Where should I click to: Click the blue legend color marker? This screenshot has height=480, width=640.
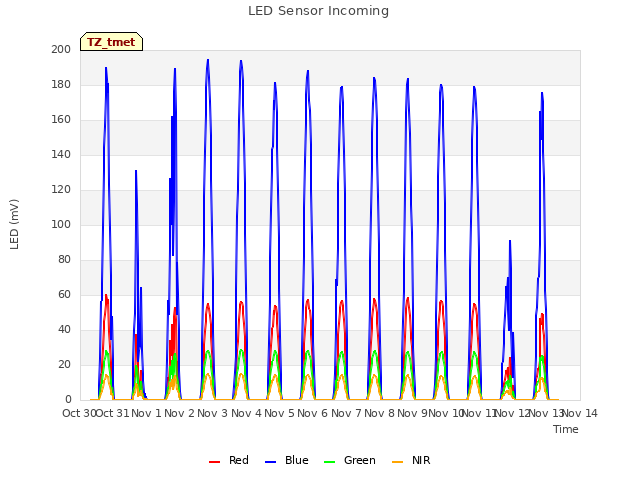coord(271,462)
